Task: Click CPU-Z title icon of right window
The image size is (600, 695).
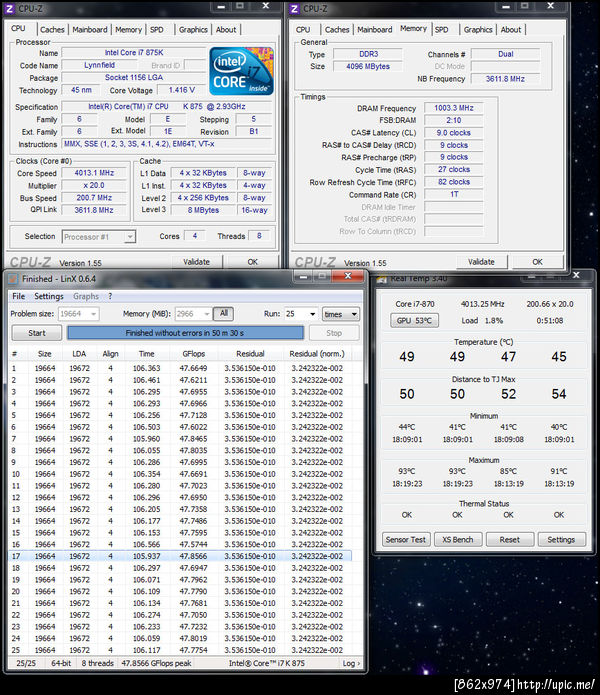Action: click(x=294, y=8)
